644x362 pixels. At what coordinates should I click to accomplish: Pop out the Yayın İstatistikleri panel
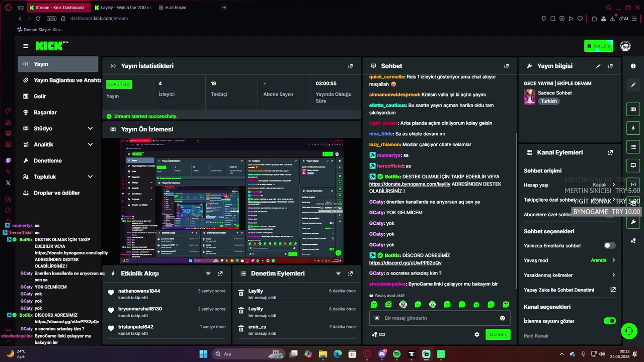click(x=351, y=66)
